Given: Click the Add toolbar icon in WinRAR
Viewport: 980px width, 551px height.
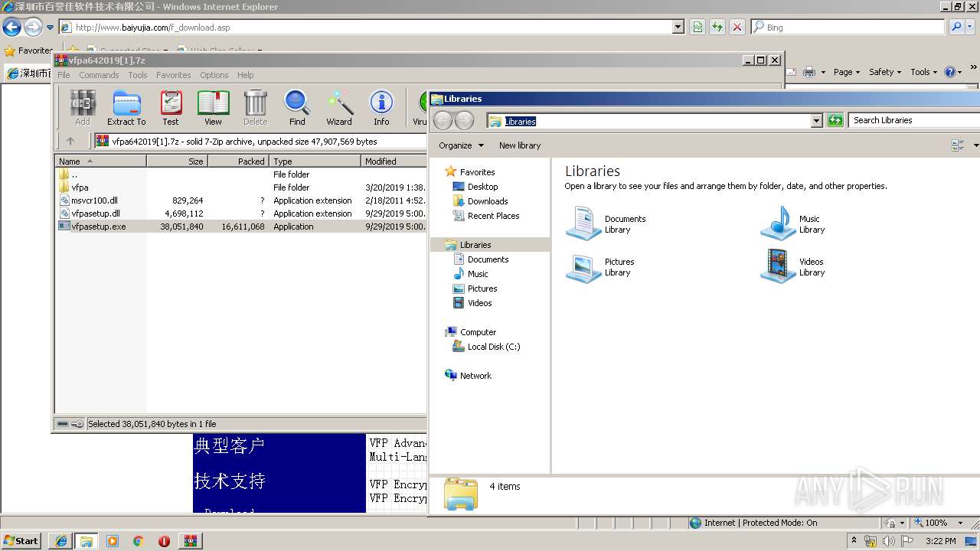Looking at the screenshot, I should [x=82, y=107].
